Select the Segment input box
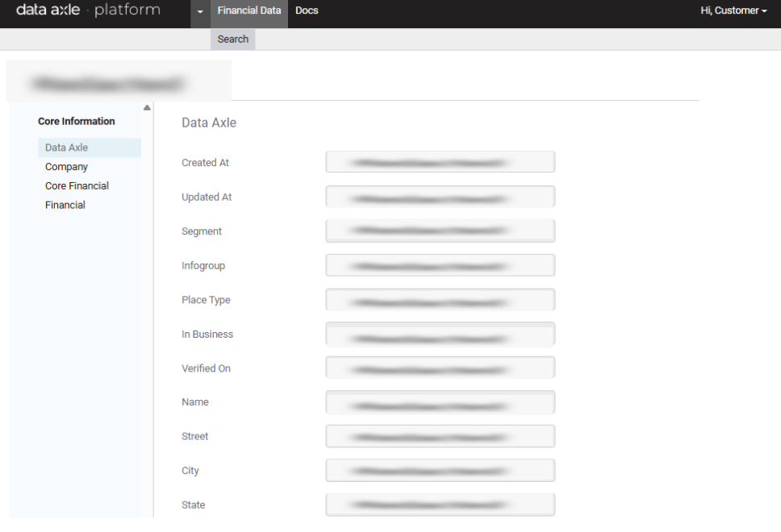The width and height of the screenshot is (781, 532). (x=440, y=231)
